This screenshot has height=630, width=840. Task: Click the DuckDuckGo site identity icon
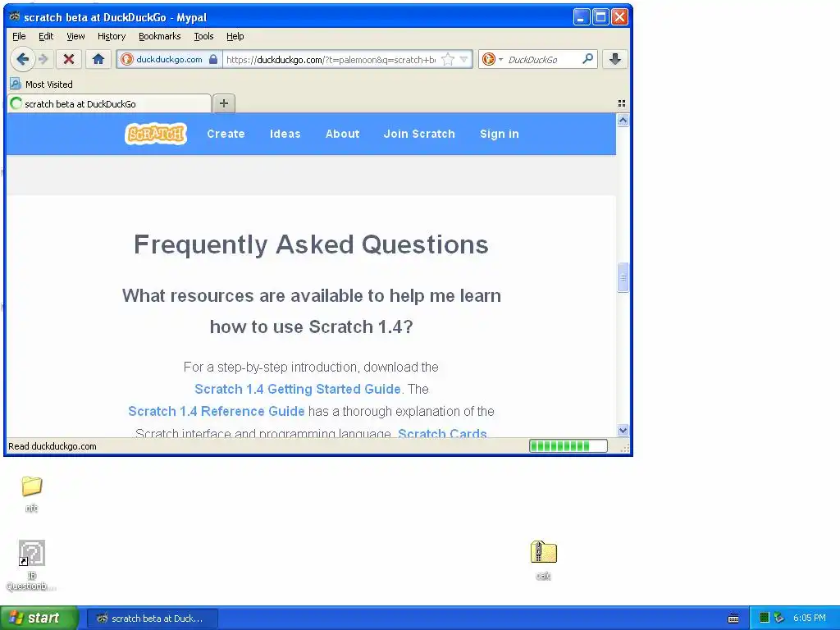(127, 59)
